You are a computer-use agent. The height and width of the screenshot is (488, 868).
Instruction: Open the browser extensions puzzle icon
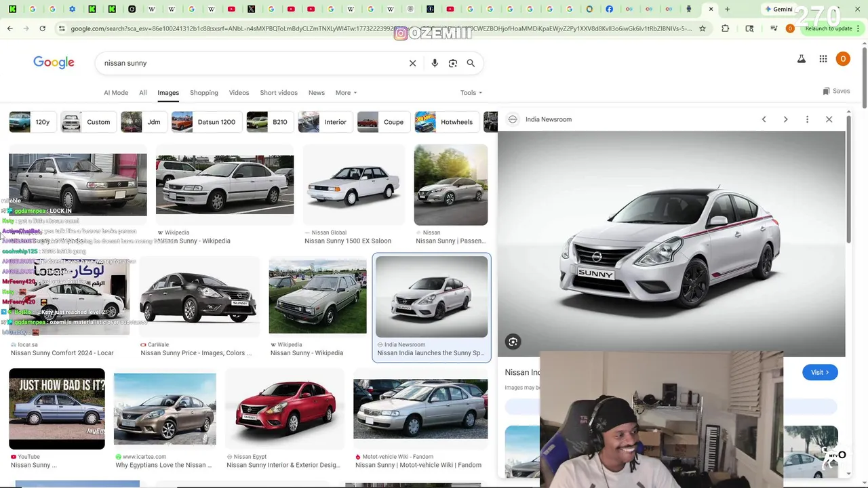click(725, 28)
